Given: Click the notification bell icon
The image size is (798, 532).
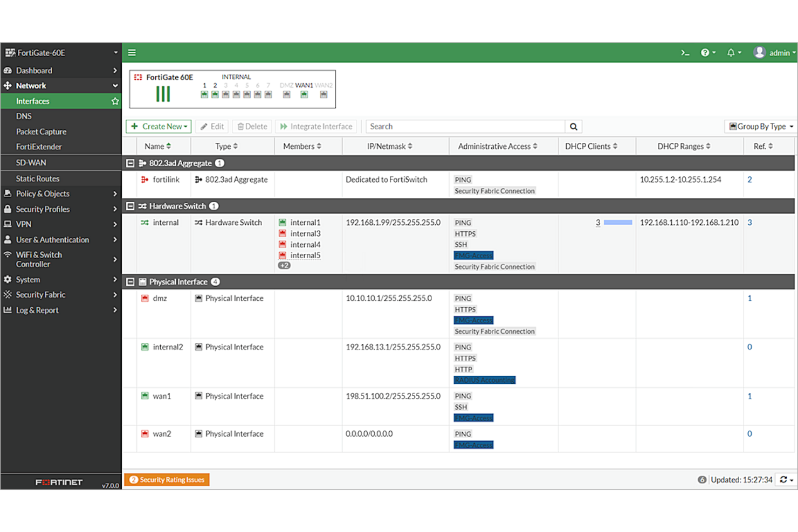Looking at the screenshot, I should [x=732, y=52].
